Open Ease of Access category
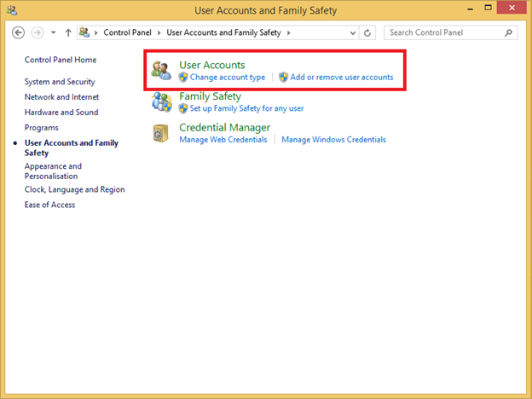 pyautogui.click(x=49, y=205)
